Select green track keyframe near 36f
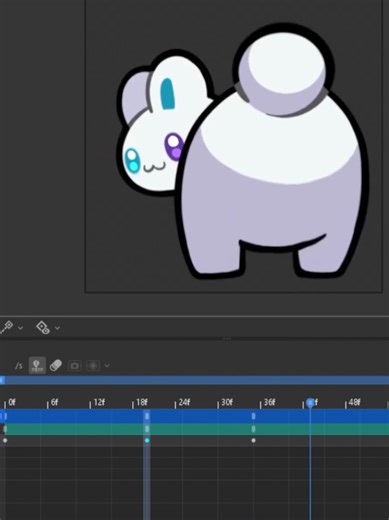Image resolution: width=389 pixels, height=520 pixels. 253,429
